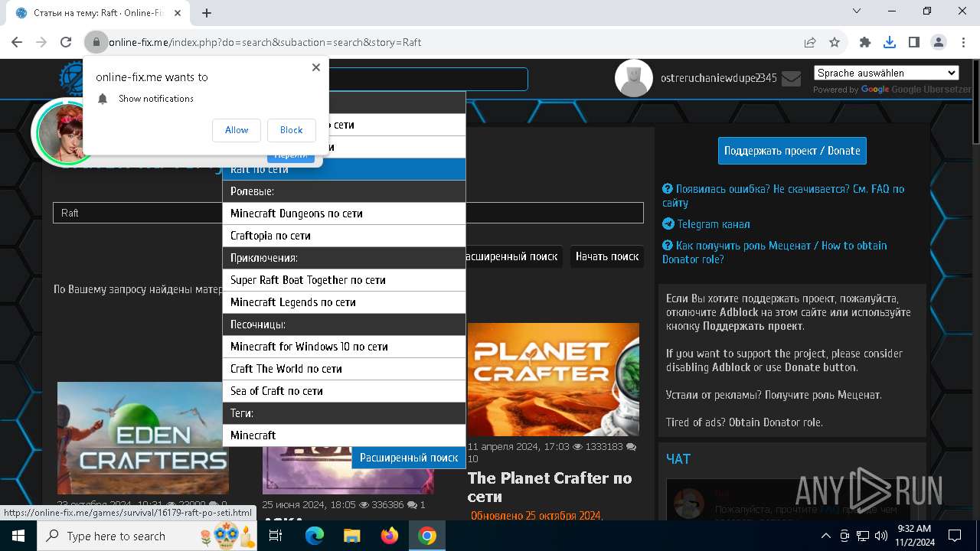Pick Minecraft Legends по сети suggestion
The image size is (980, 551).
pos(345,302)
